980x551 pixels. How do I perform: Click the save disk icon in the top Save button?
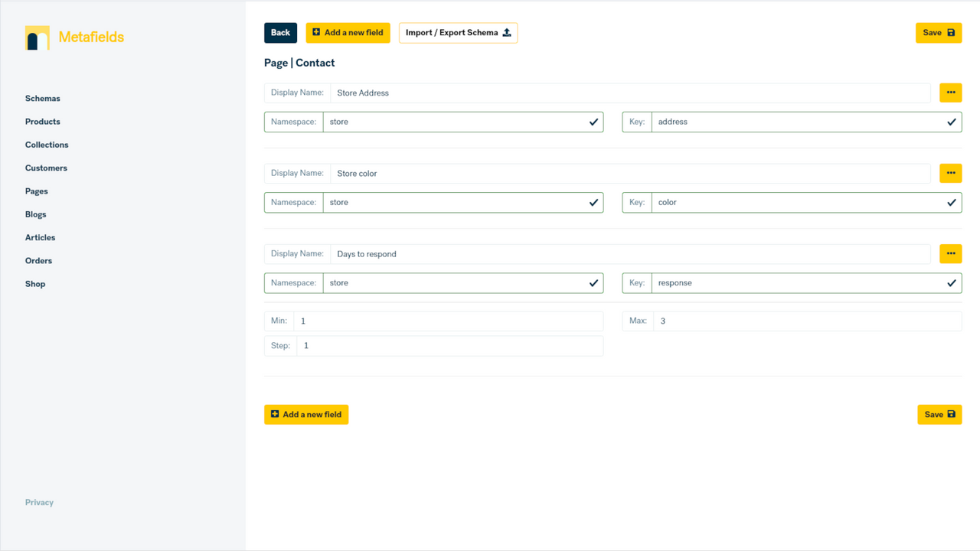click(x=951, y=32)
